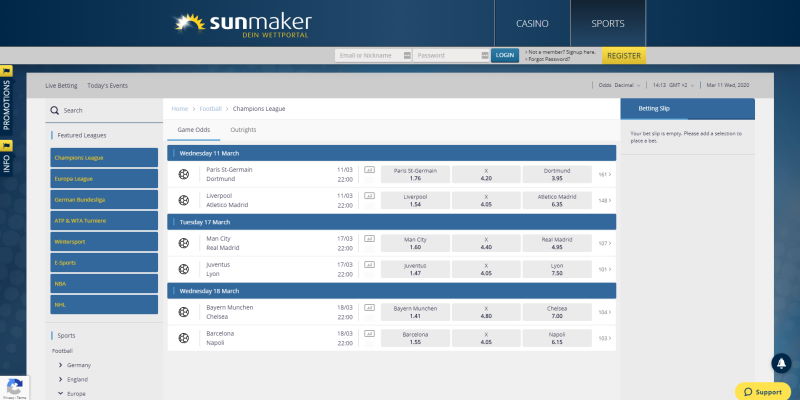Select the Game Odds tab
This screenshot has width=800, height=400.
[x=194, y=130]
